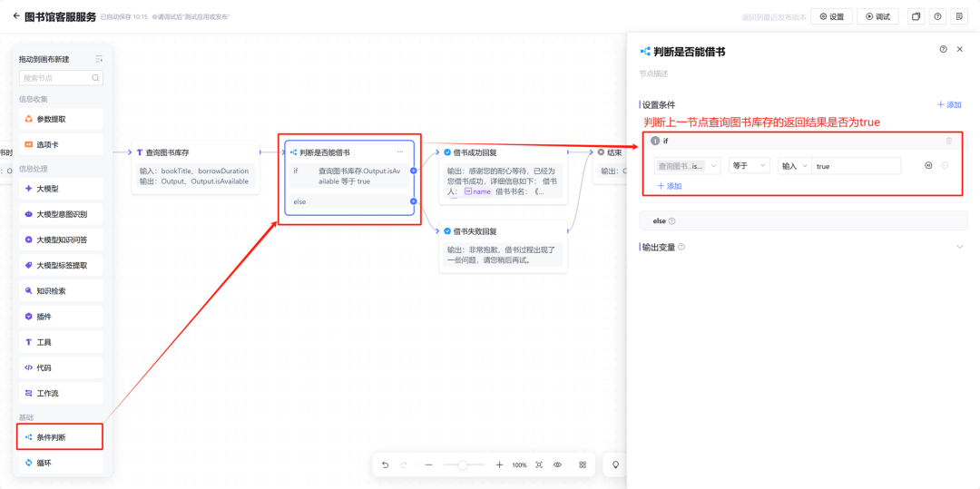Select the 选项卡 node type
Viewport: 980px width, 489px height.
pos(61,144)
